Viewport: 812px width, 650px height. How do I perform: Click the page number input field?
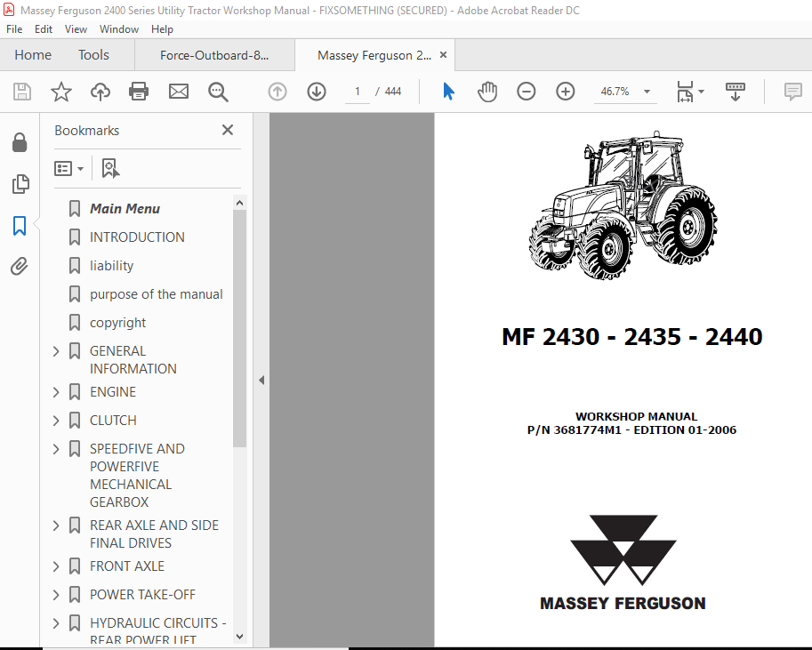358,92
